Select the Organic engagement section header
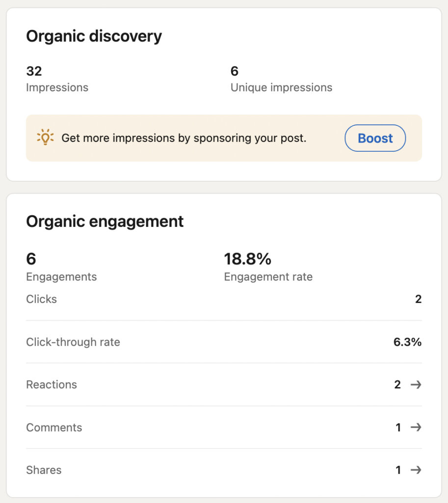 pyautogui.click(x=105, y=221)
